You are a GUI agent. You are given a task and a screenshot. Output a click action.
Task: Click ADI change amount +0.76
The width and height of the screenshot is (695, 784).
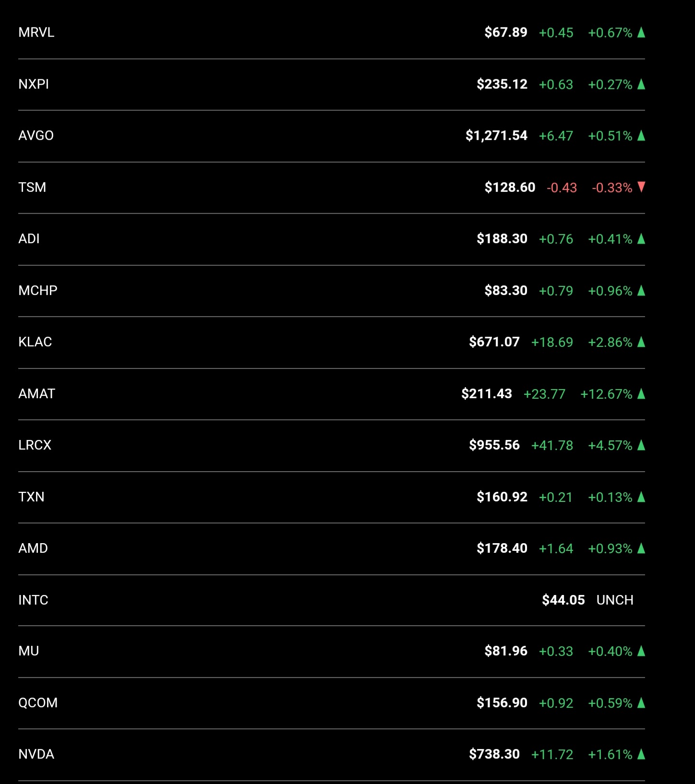click(x=556, y=239)
